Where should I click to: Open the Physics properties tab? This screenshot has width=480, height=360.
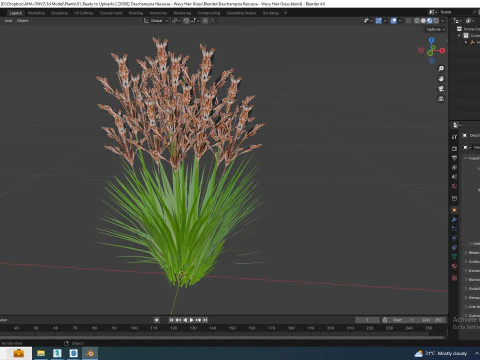[x=454, y=238]
